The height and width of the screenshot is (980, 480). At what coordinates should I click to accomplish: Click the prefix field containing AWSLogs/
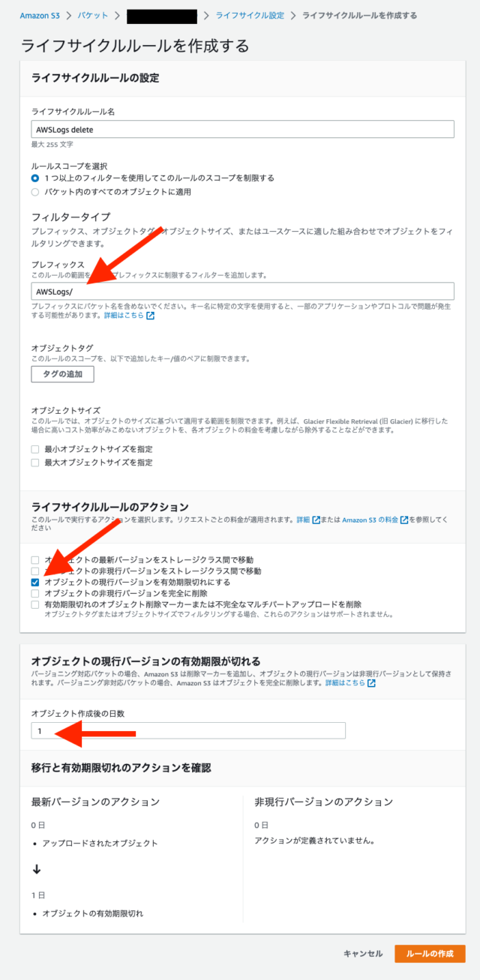pyautogui.click(x=242, y=291)
